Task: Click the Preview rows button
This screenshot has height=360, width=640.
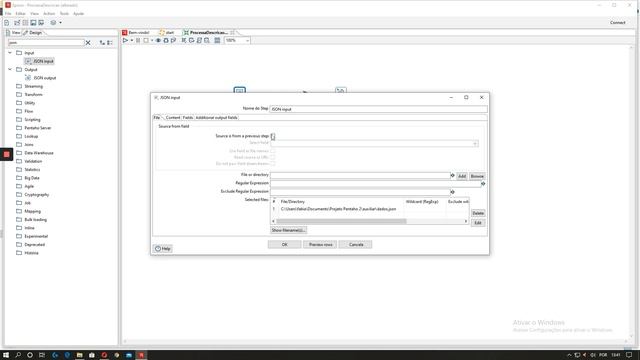Action: coord(320,244)
